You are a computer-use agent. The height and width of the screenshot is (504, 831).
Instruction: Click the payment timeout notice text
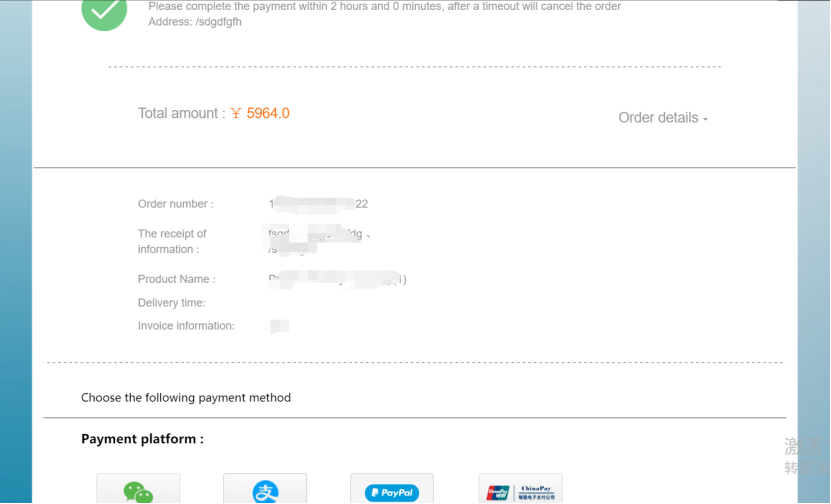(384, 6)
